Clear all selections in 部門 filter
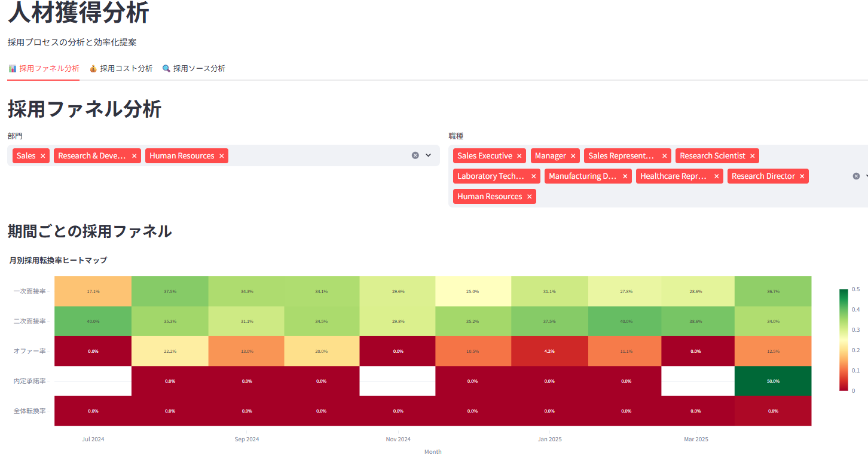Viewport: 868px width, 464px height. pyautogui.click(x=415, y=155)
